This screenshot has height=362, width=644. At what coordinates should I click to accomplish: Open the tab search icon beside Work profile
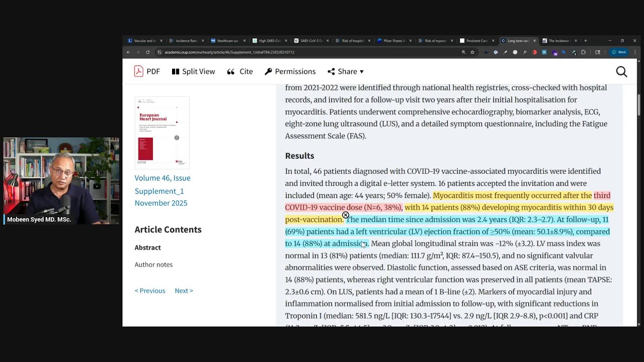(598, 52)
